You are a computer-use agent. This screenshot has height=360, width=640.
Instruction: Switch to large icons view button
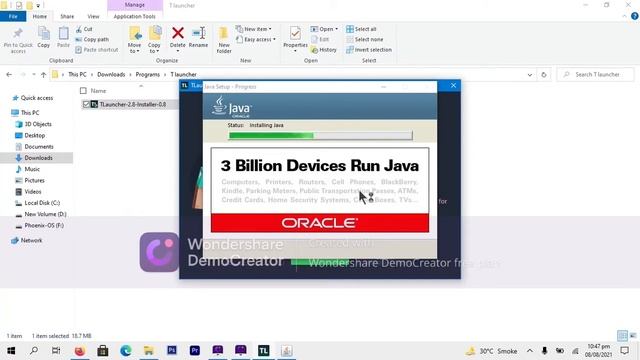633,336
